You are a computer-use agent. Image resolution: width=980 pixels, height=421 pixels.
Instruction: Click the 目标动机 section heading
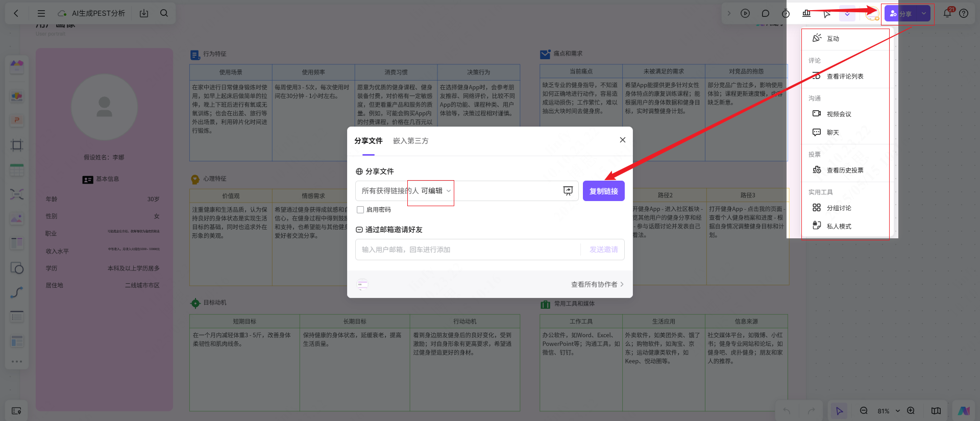pyautogui.click(x=214, y=303)
